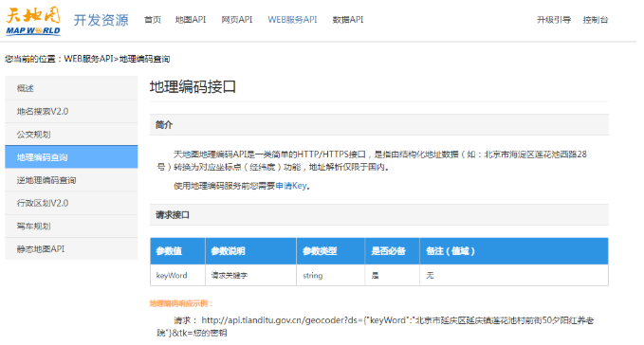Click the 天地图 MapWorld logo

click(x=33, y=21)
